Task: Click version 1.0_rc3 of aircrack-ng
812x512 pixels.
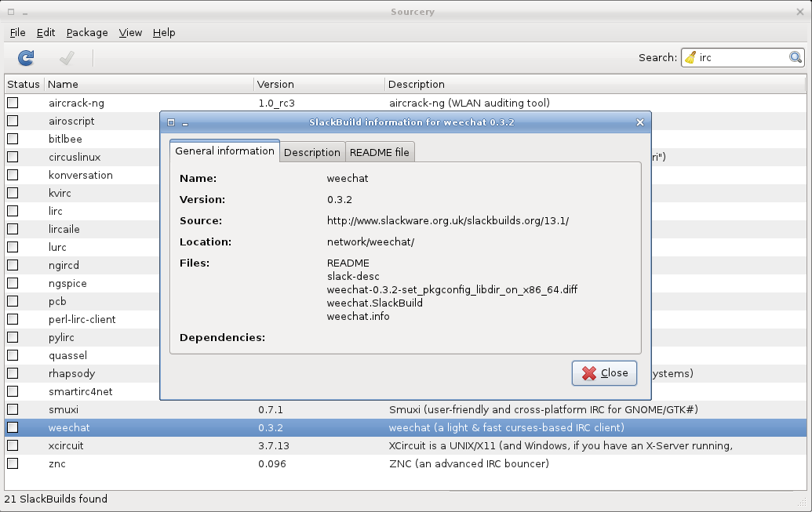Action: coord(276,103)
